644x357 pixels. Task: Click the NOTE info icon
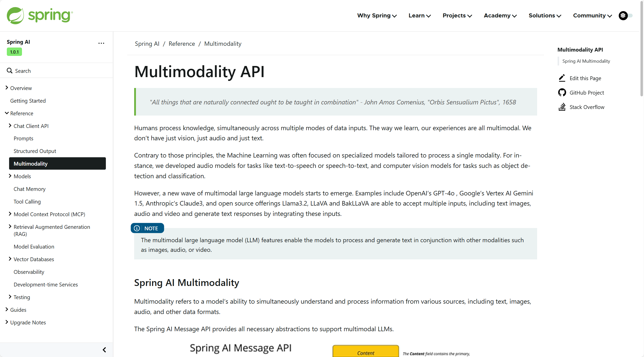(137, 228)
